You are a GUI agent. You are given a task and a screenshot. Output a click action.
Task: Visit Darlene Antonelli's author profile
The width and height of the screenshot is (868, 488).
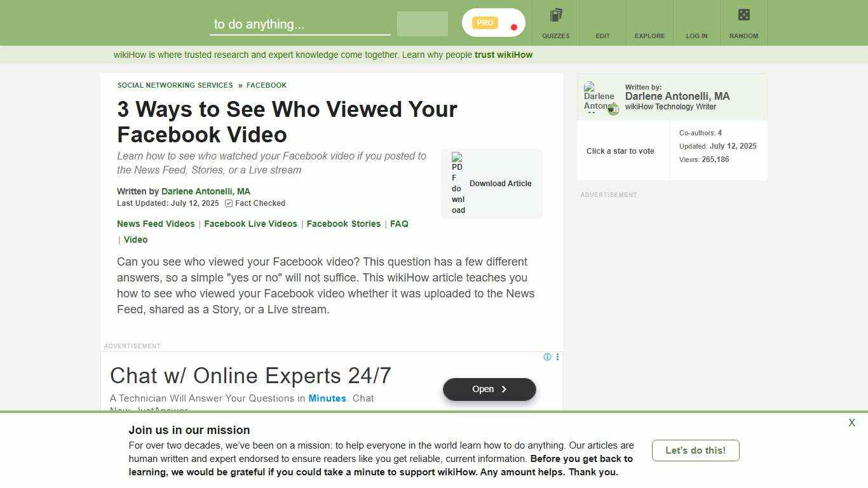[206, 191]
